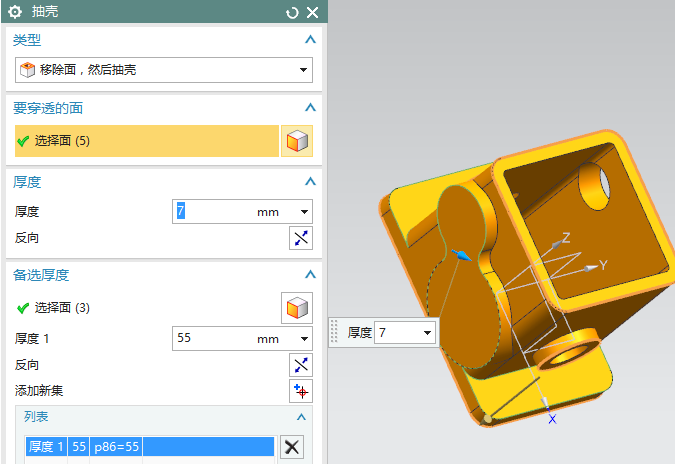Reset the shell dialog values

point(292,12)
